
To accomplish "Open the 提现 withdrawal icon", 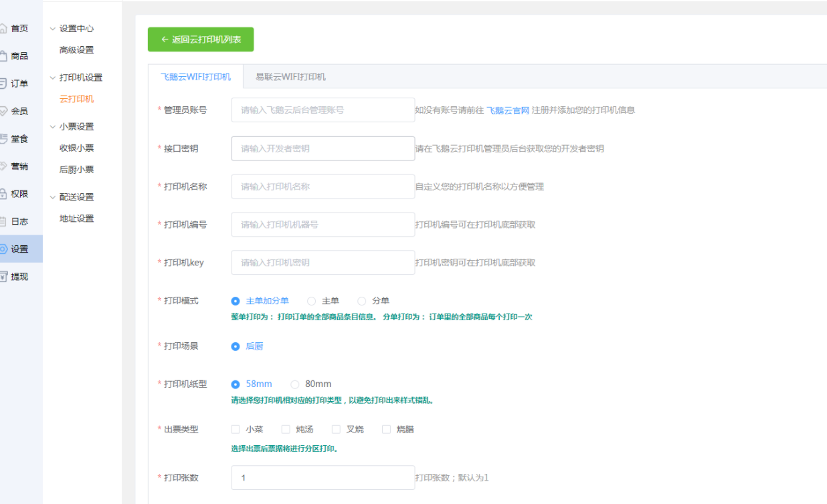I will pyautogui.click(x=3, y=276).
